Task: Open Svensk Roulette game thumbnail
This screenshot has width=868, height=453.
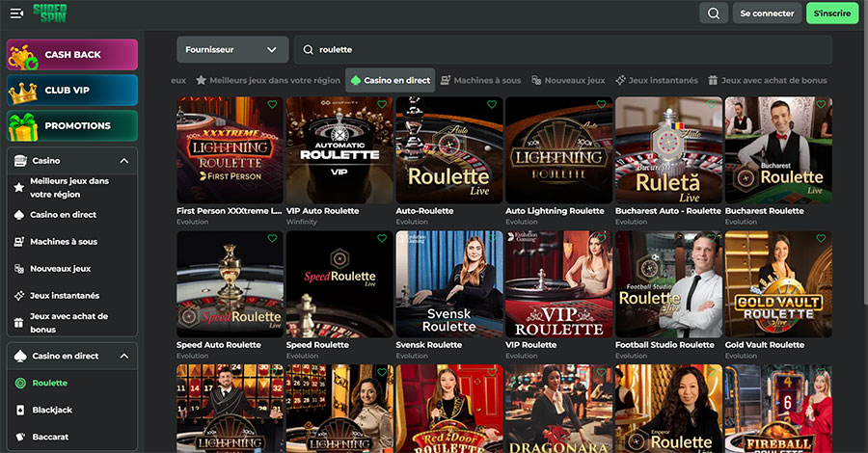Action: coord(448,284)
